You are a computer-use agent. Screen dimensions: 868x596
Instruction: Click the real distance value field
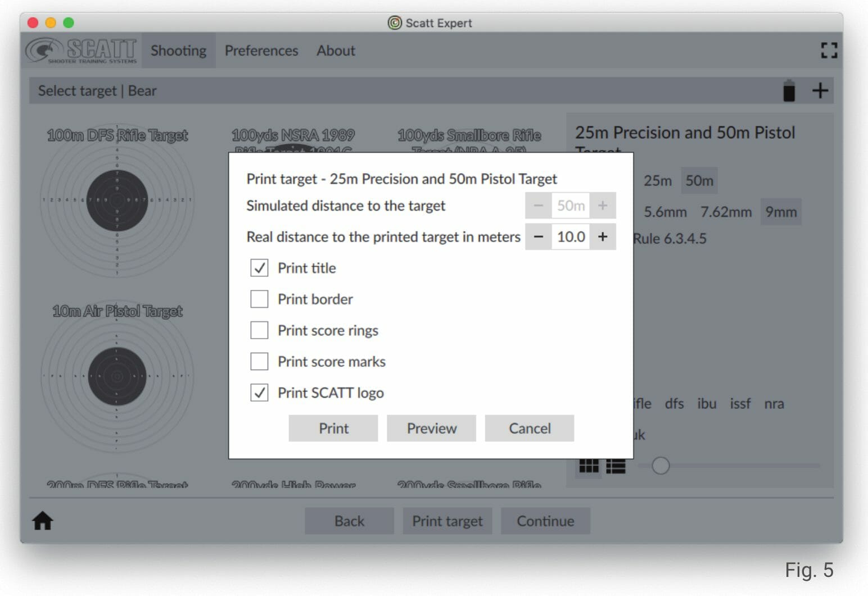[571, 236]
